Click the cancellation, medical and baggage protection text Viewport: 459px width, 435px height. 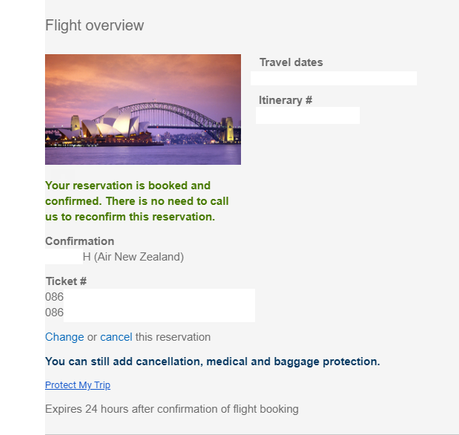point(212,361)
